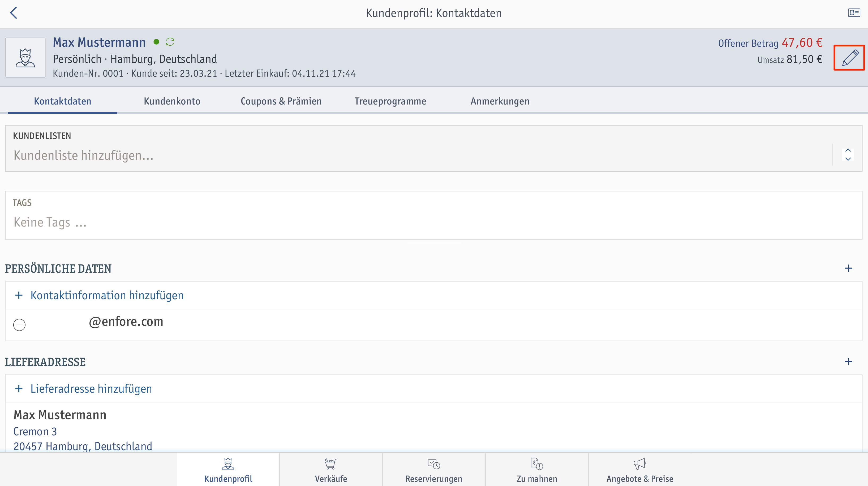Click plus icon before Lieferadresse hinzufügen
The width and height of the screenshot is (868, 486).
[x=19, y=389]
